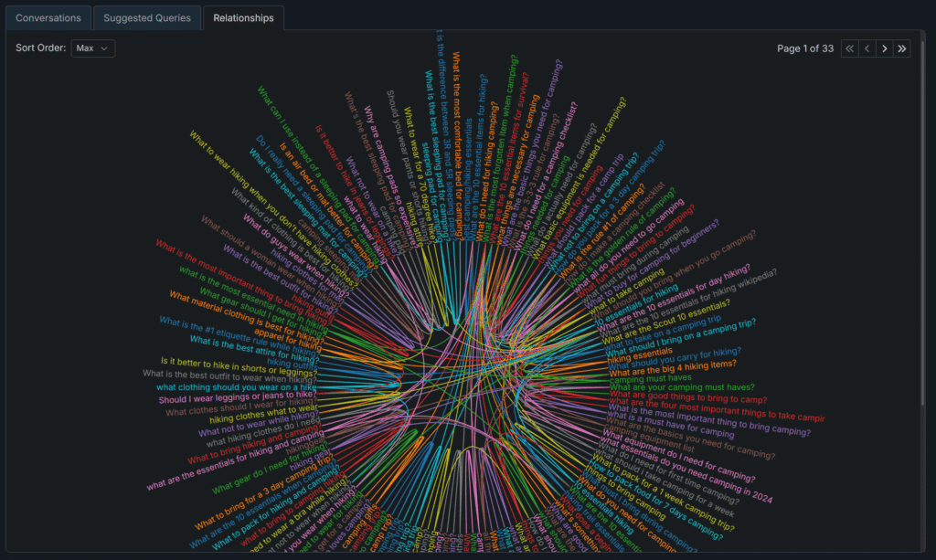This screenshot has width=936, height=560.
Task: Go to the first page of relationships
Action: click(x=850, y=48)
